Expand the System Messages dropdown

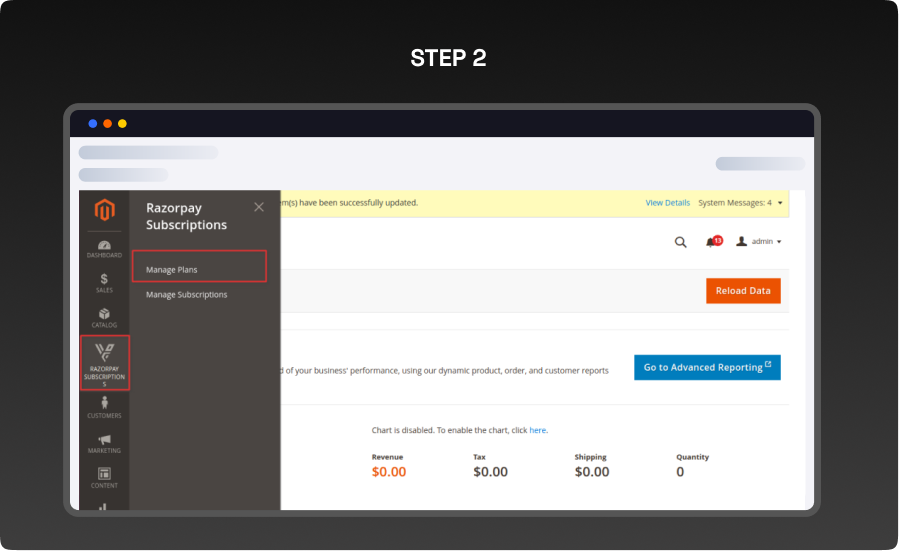[x=740, y=203]
